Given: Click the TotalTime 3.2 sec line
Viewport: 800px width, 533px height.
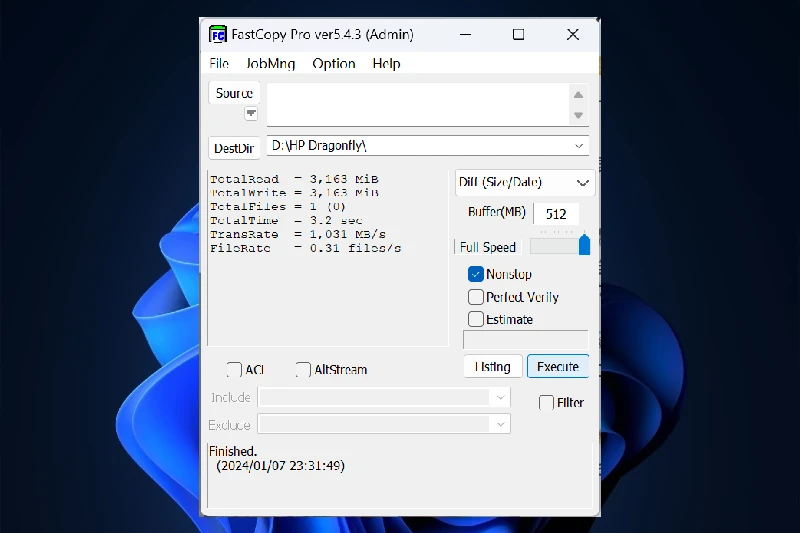Looking at the screenshot, I should pyautogui.click(x=286, y=220).
